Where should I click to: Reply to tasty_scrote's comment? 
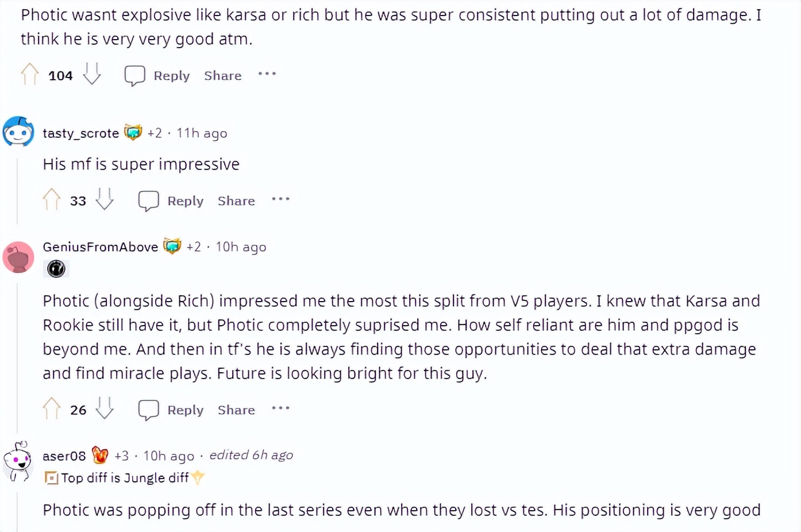(x=172, y=201)
